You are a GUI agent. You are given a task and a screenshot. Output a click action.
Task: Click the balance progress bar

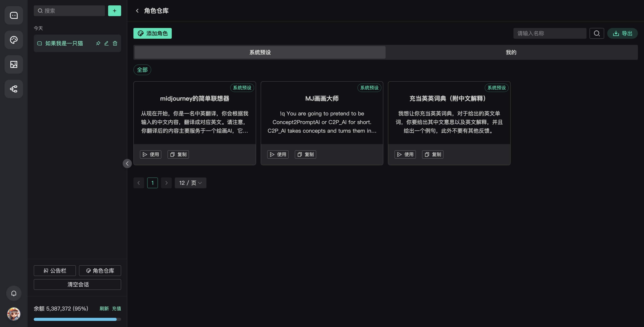77,319
